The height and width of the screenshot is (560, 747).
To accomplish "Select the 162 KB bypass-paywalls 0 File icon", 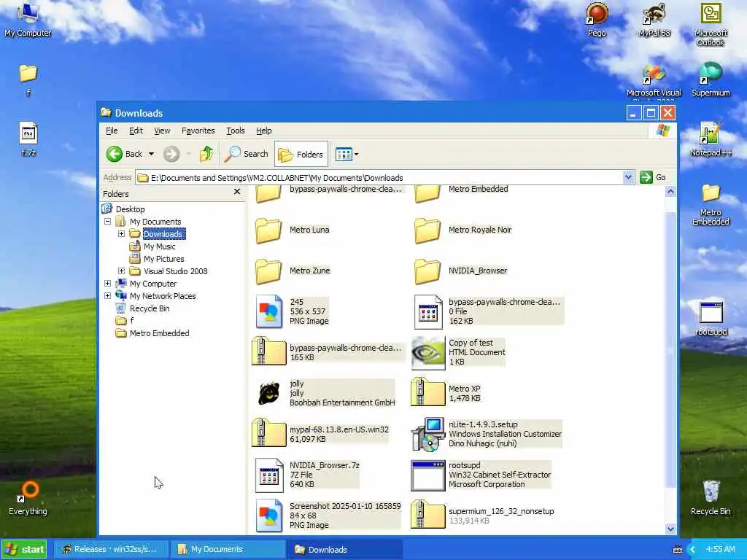I will [x=427, y=312].
